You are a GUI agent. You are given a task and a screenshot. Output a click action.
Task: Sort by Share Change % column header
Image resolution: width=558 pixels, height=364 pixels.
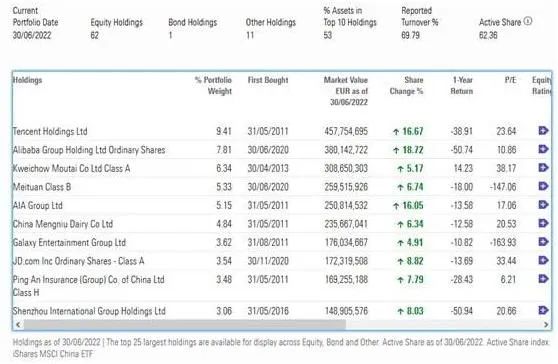pyautogui.click(x=406, y=85)
